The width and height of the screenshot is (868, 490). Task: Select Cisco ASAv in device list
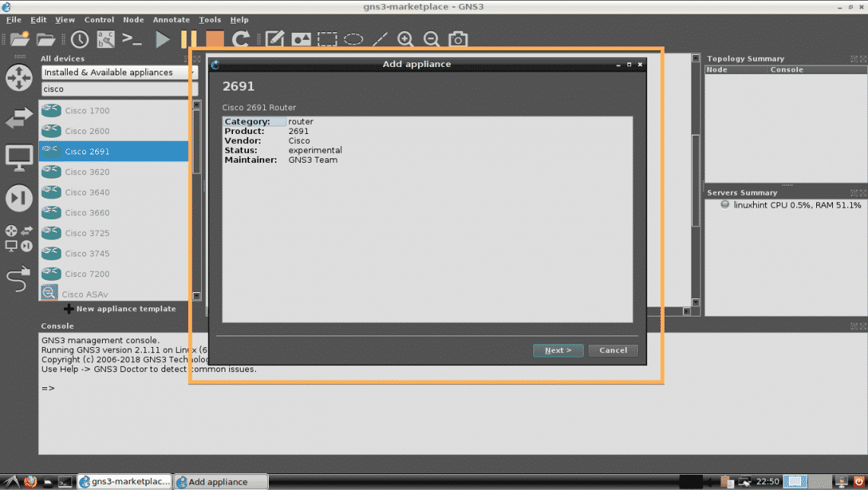[113, 294]
